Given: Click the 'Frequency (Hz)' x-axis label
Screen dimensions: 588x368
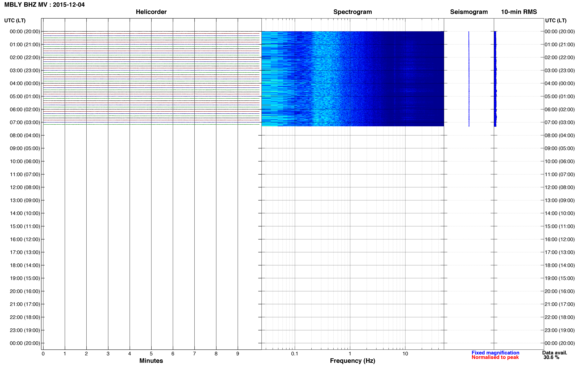Looking at the screenshot, I should (352, 361).
